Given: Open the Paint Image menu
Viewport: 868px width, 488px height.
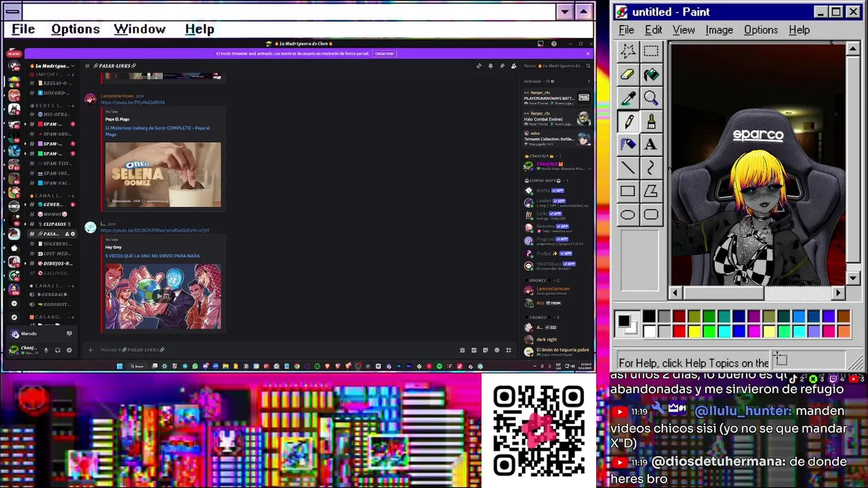Looking at the screenshot, I should [719, 30].
